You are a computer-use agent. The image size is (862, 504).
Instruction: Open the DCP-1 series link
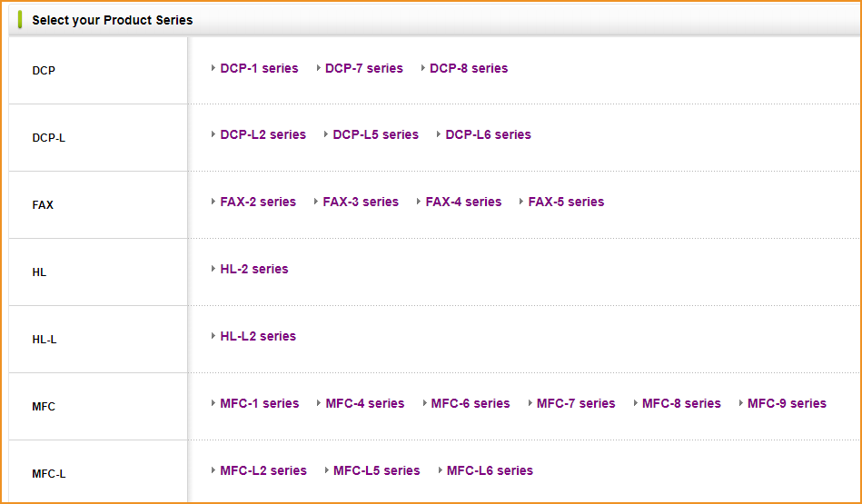click(259, 68)
